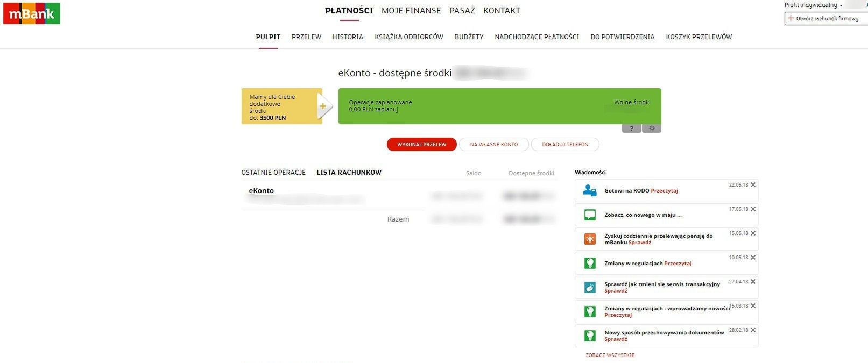The height and width of the screenshot is (363, 868).
Task: Close the message dated 28.02.18
Action: (753, 330)
